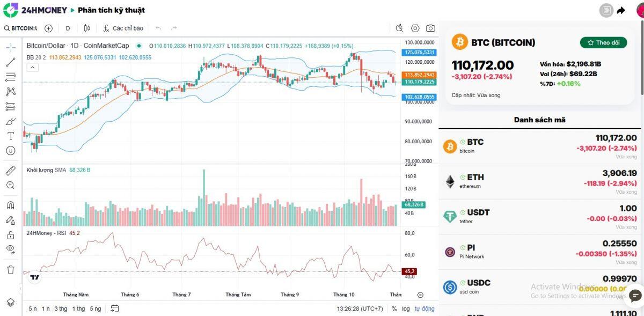Add symbol to compare with plus icon
This screenshot has width=644, height=316.
coord(48,28)
